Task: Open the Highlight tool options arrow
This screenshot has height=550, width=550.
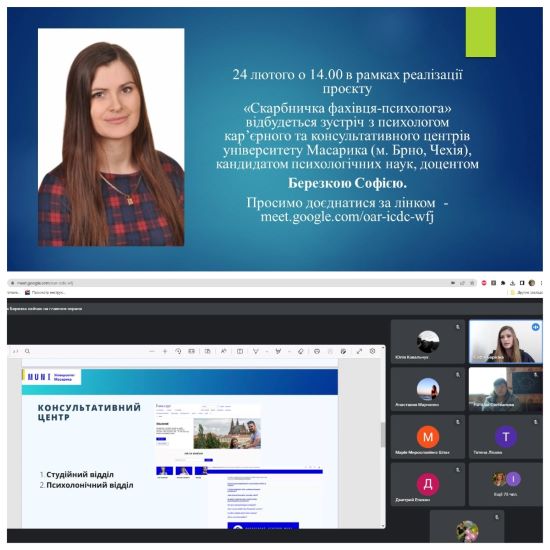Action: click(x=289, y=351)
